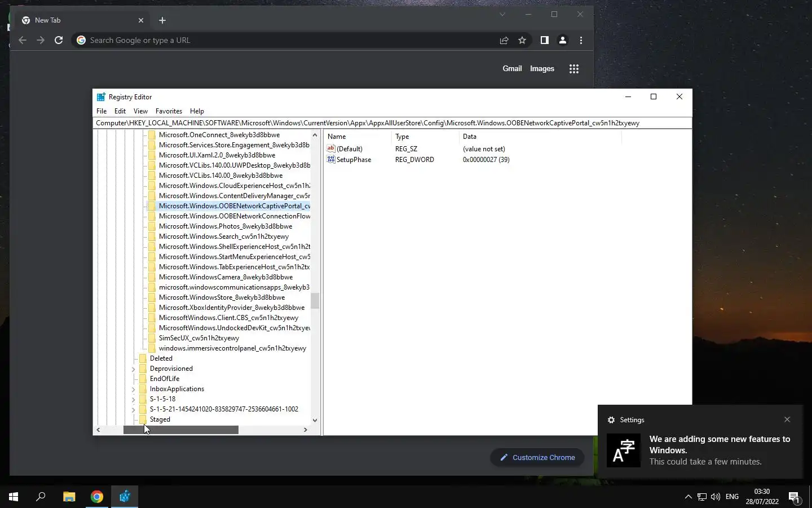812x508 pixels.
Task: Open File Explorer from taskbar
Action: (69, 497)
